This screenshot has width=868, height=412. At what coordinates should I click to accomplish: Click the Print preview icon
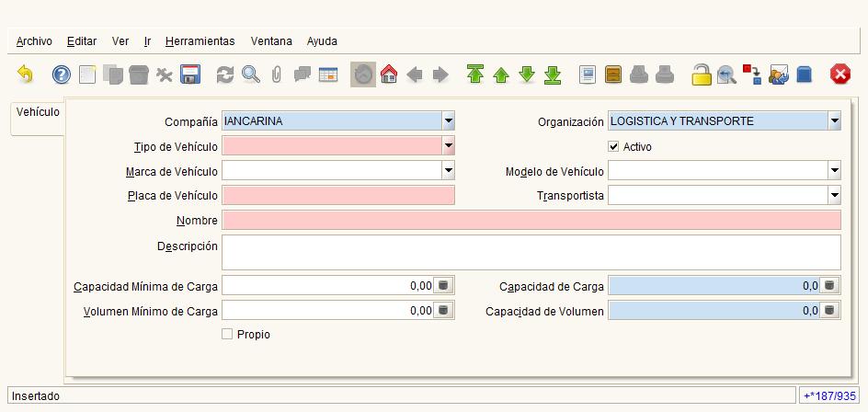pyautogui.click(x=639, y=74)
